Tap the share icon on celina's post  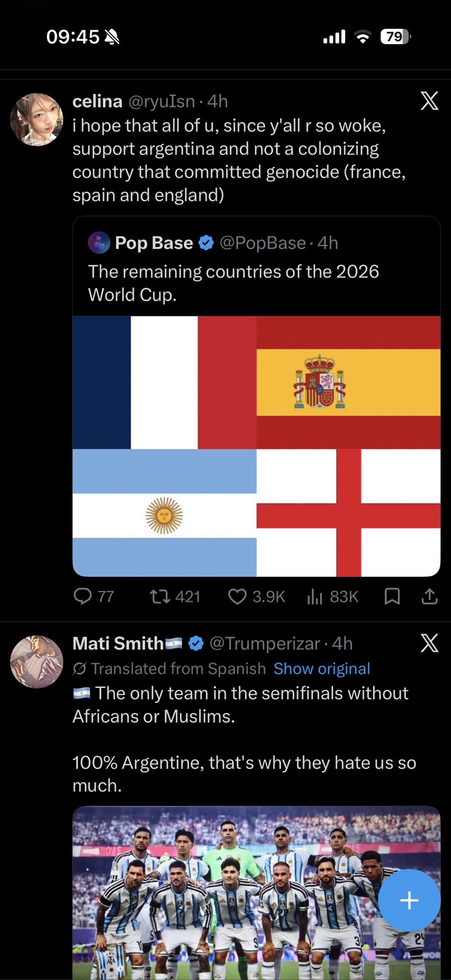click(429, 596)
